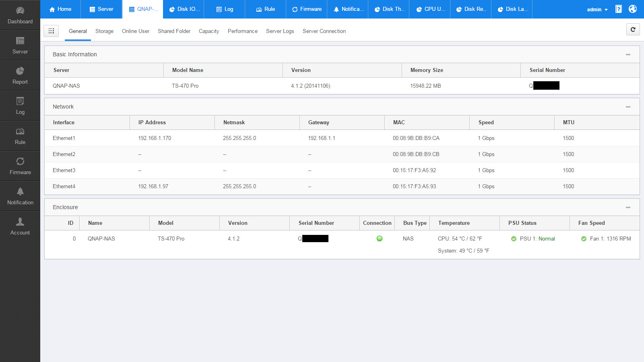Click MAC address 00:15:17:F3:A5:92
644x362 pixels.
[414, 170]
